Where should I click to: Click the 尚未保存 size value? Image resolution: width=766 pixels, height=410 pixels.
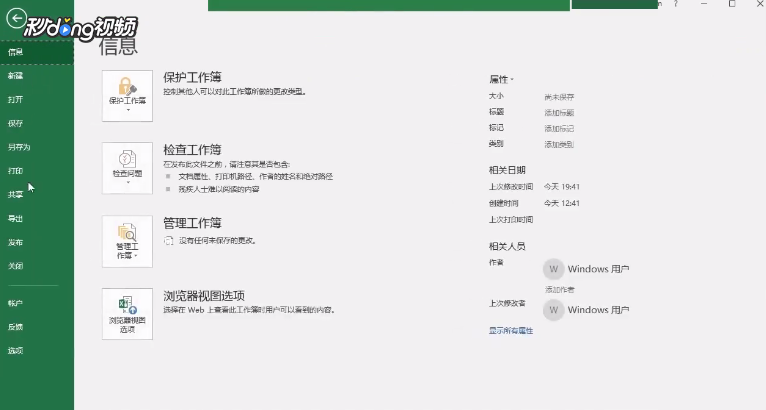(x=559, y=97)
